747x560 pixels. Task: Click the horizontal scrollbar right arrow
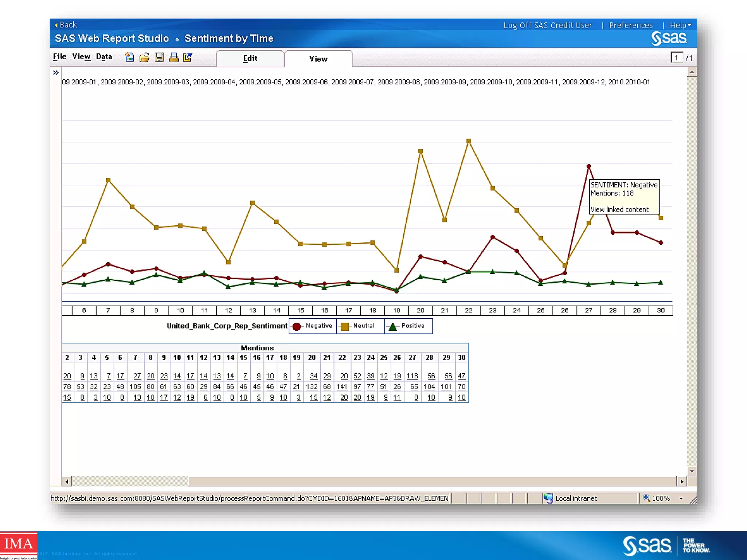click(x=682, y=481)
